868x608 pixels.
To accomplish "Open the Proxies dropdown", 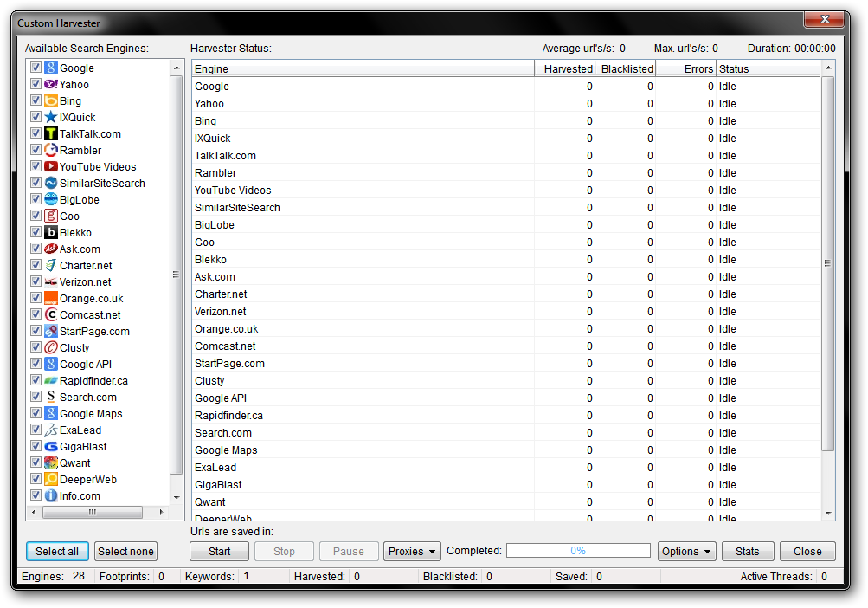I will pyautogui.click(x=412, y=552).
